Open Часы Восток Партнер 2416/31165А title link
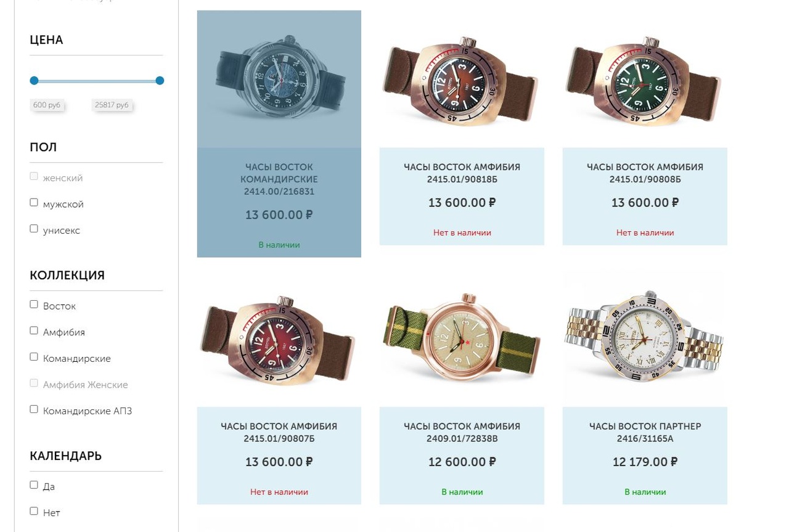 (x=645, y=432)
